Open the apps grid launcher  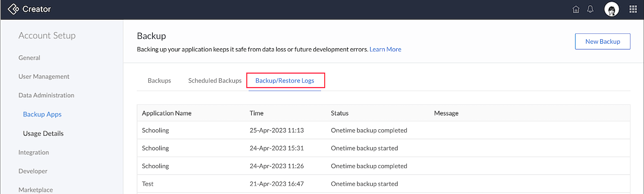tap(633, 9)
